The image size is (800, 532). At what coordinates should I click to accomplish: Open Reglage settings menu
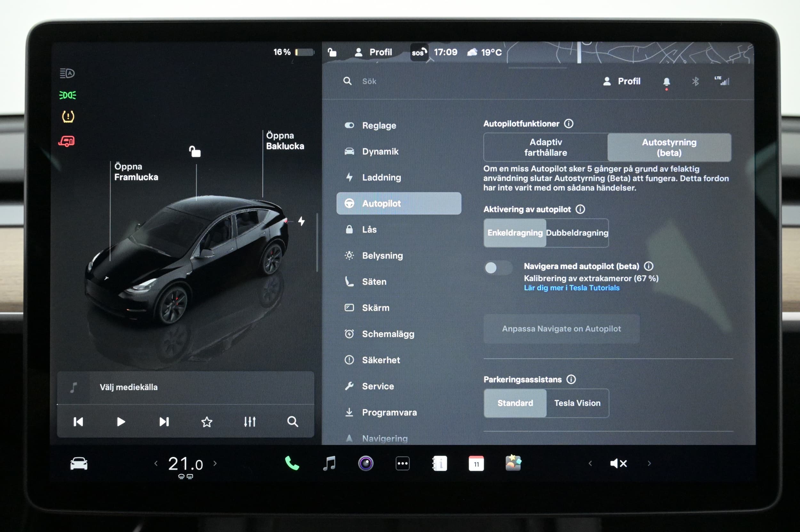point(399,125)
